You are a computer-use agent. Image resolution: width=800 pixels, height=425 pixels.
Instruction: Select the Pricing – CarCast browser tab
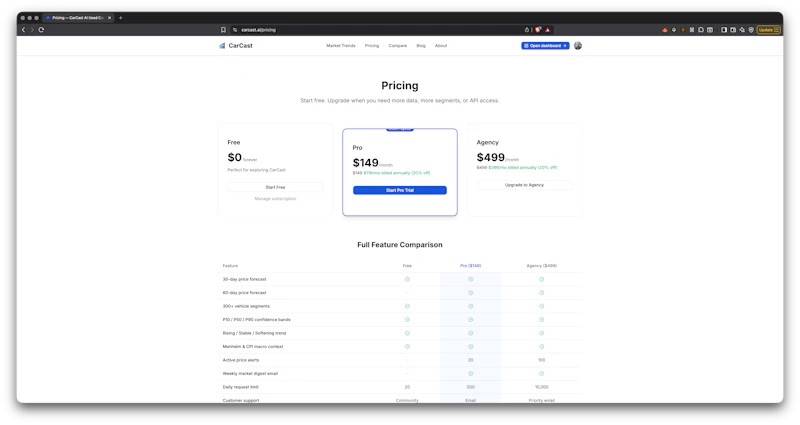[x=78, y=18]
